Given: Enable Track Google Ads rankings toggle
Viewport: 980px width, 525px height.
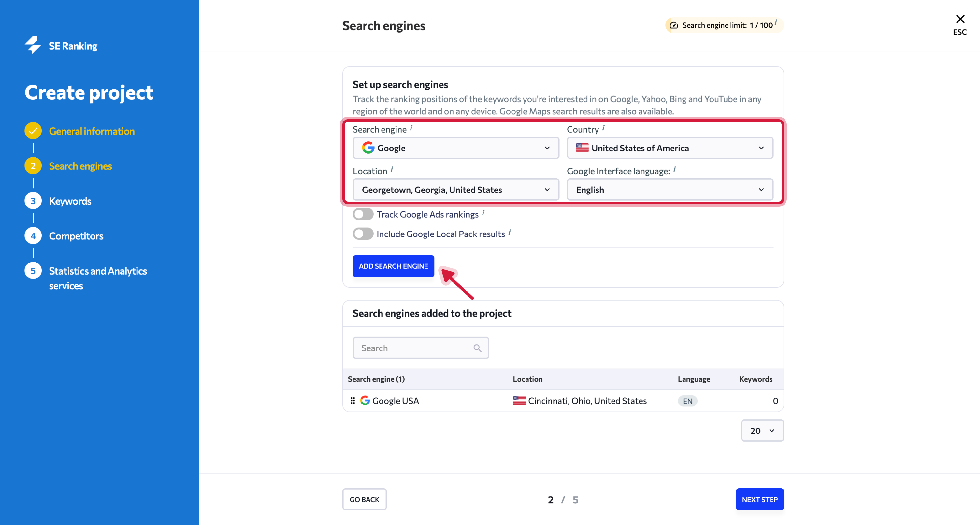Looking at the screenshot, I should (363, 214).
